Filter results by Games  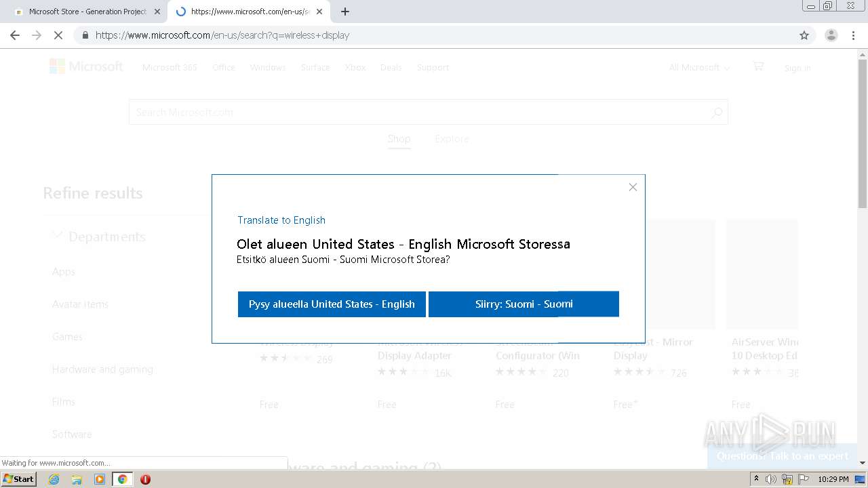[x=67, y=337]
